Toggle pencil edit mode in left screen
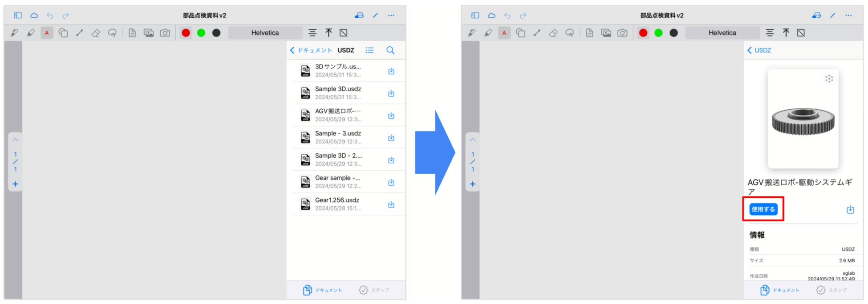868x304 pixels. point(375,16)
